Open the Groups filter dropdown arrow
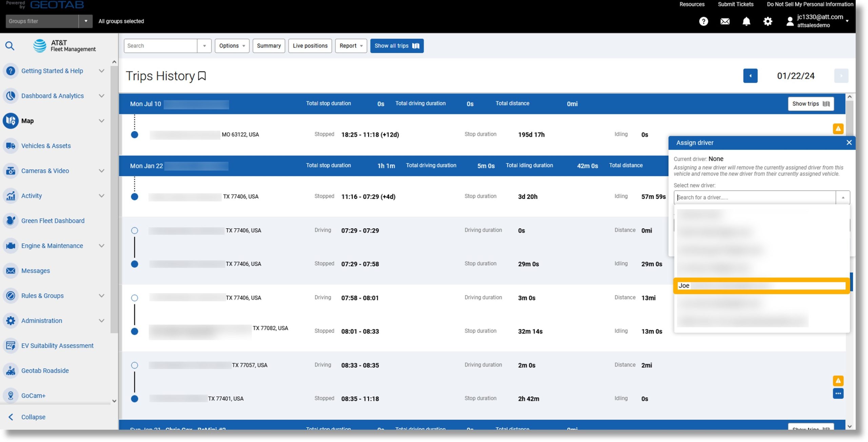 tap(86, 21)
